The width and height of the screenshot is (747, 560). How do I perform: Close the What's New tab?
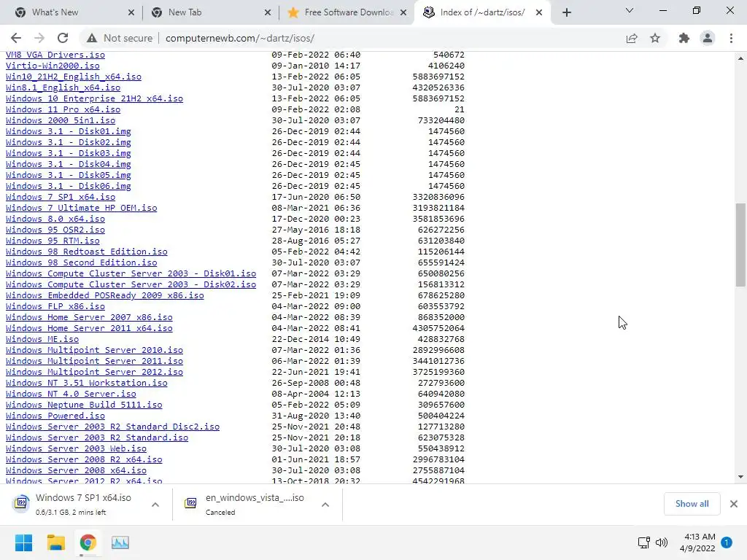pyautogui.click(x=131, y=13)
